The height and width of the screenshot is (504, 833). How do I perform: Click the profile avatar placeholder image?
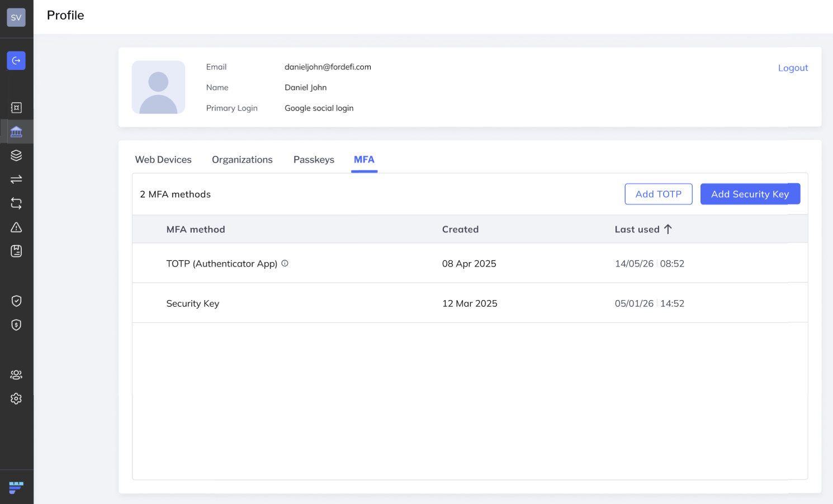point(158,87)
